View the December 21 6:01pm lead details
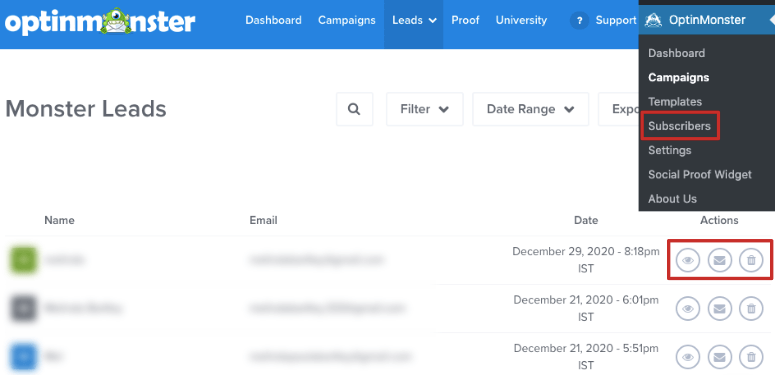The height and width of the screenshot is (375, 775). click(x=688, y=309)
